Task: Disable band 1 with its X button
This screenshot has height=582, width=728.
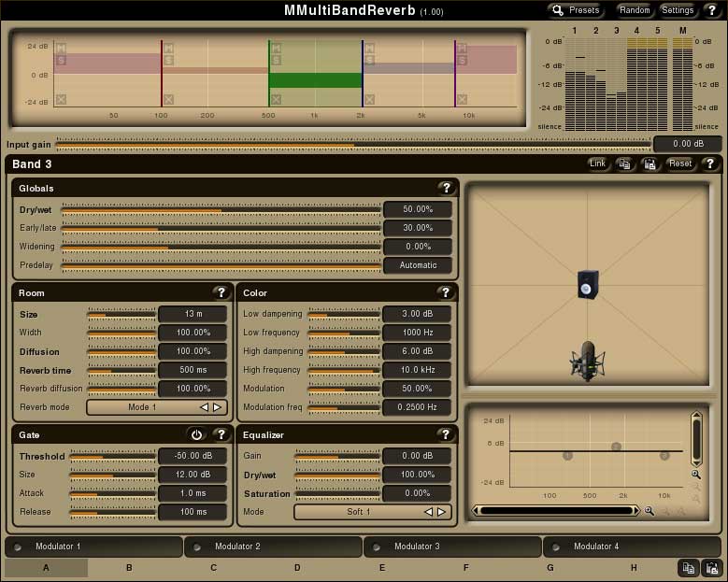Action: [x=61, y=99]
